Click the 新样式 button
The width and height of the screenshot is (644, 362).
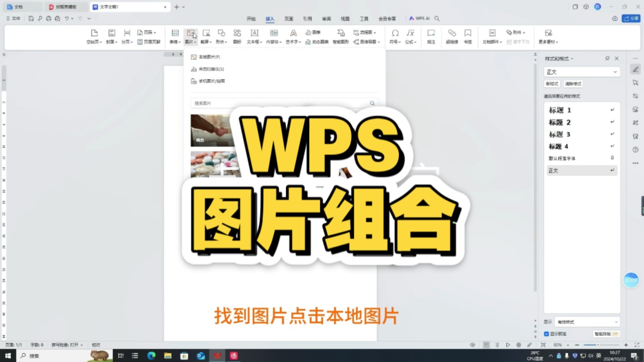552,84
